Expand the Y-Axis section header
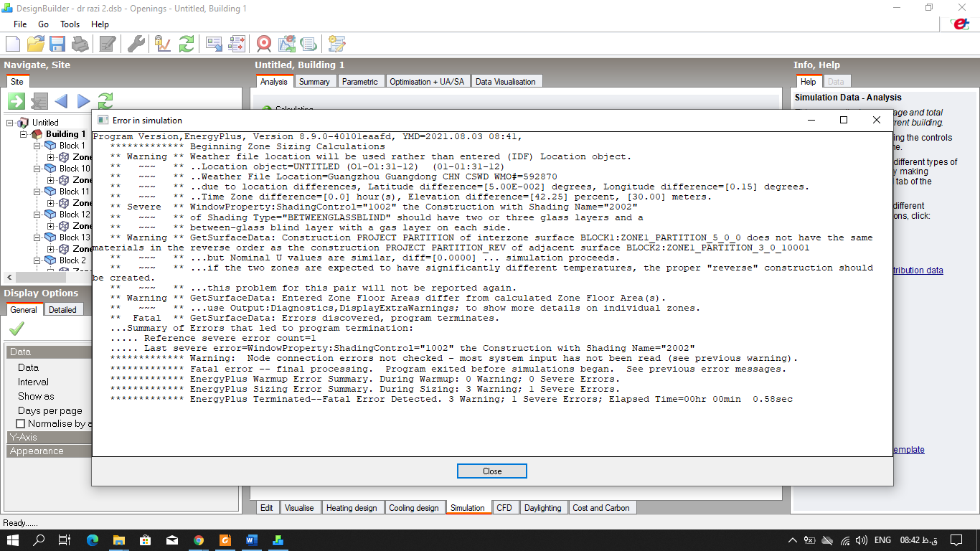 click(x=49, y=437)
